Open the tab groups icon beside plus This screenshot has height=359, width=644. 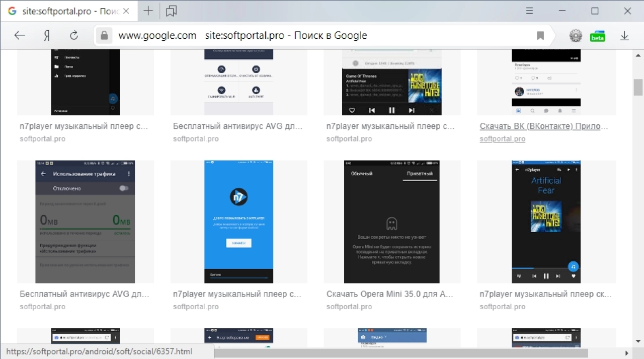pos(171,11)
